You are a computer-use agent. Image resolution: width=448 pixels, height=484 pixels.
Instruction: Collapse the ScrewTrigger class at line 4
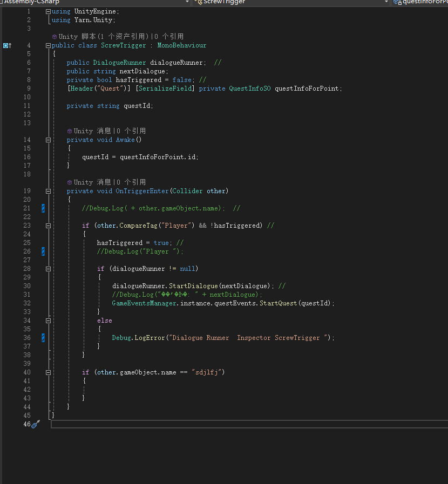[48, 45]
